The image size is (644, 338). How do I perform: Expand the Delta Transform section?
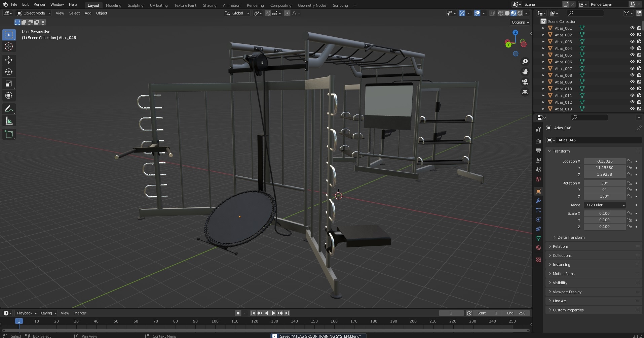click(x=571, y=237)
